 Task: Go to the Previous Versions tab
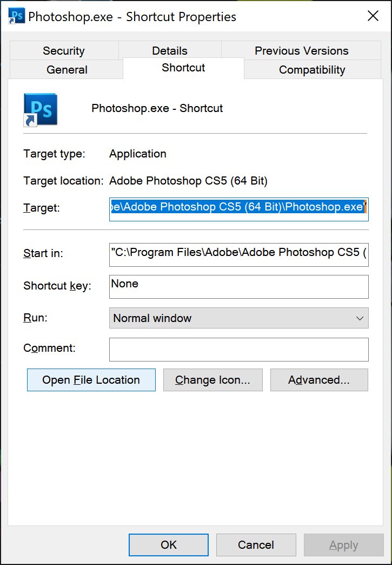[x=302, y=51]
